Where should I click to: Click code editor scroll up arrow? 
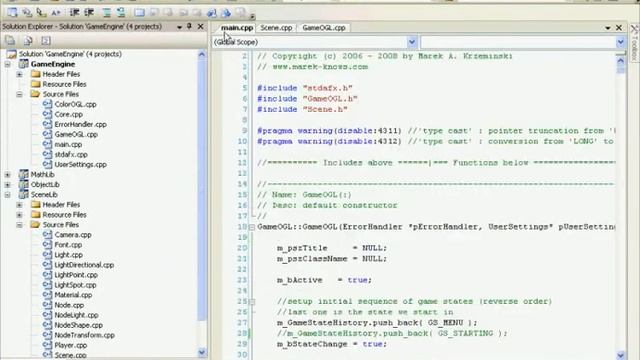click(x=620, y=61)
